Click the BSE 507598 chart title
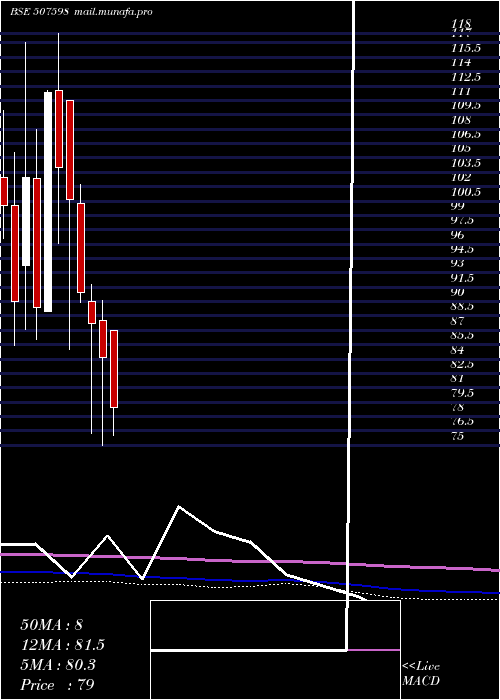500x700 pixels. click(x=39, y=12)
